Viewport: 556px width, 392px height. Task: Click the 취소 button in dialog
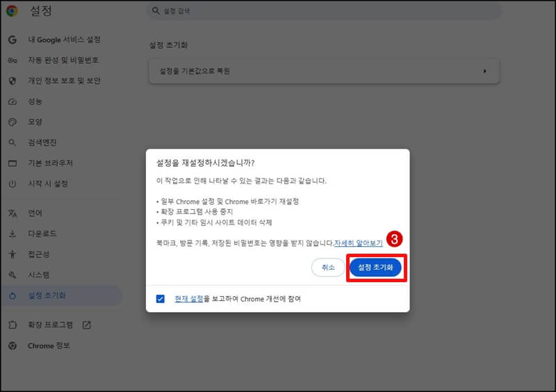click(x=328, y=268)
